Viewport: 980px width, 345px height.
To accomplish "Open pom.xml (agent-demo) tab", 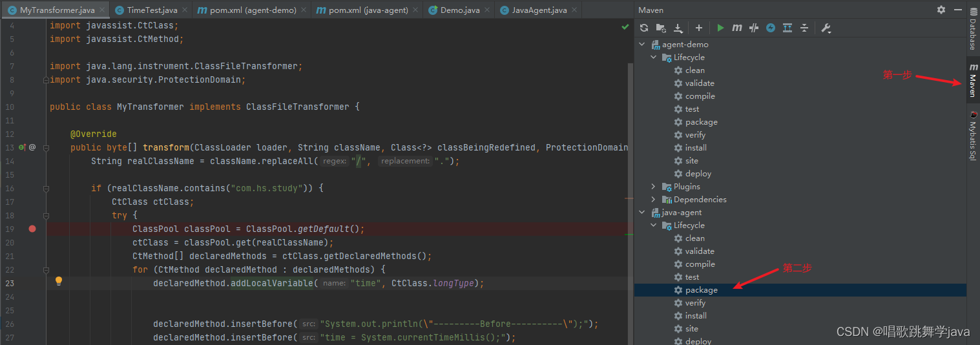I will [253, 10].
